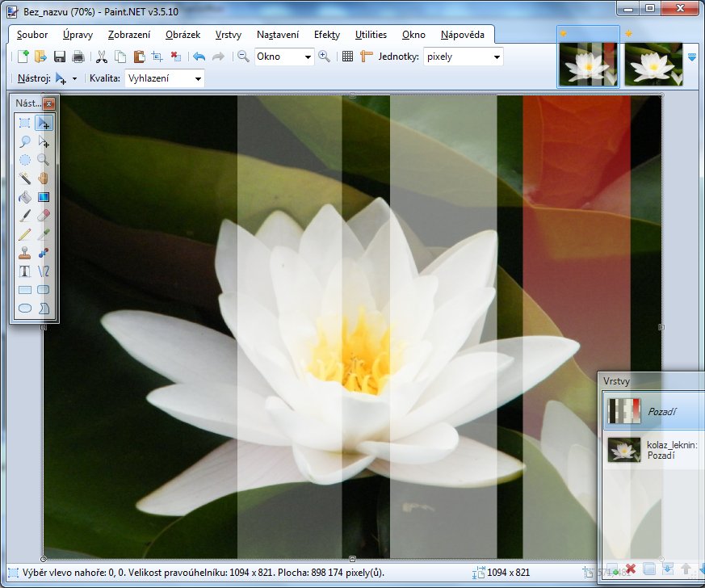Zoom out with the minus magnifier icon

point(243,57)
